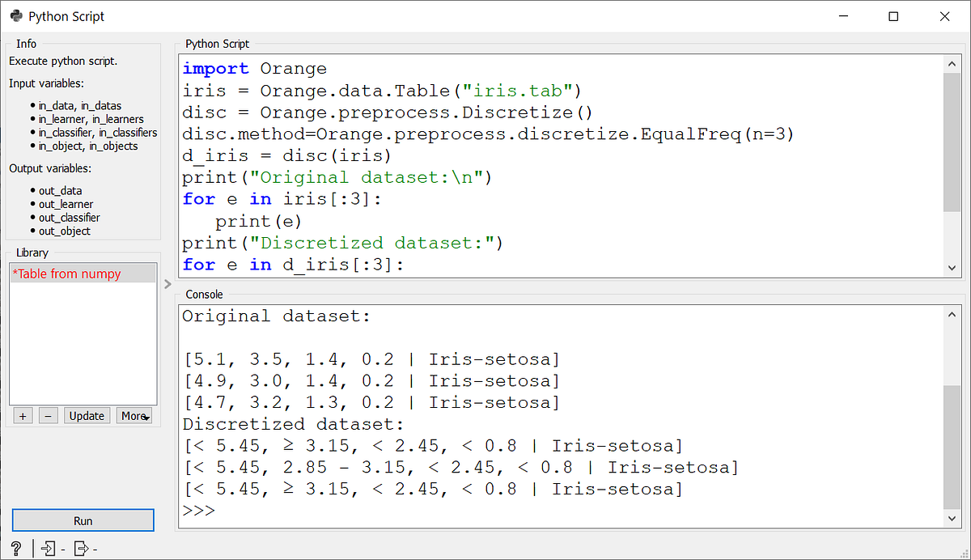This screenshot has height=560, width=971.
Task: Minimize the Python Script window
Action: pos(842,16)
